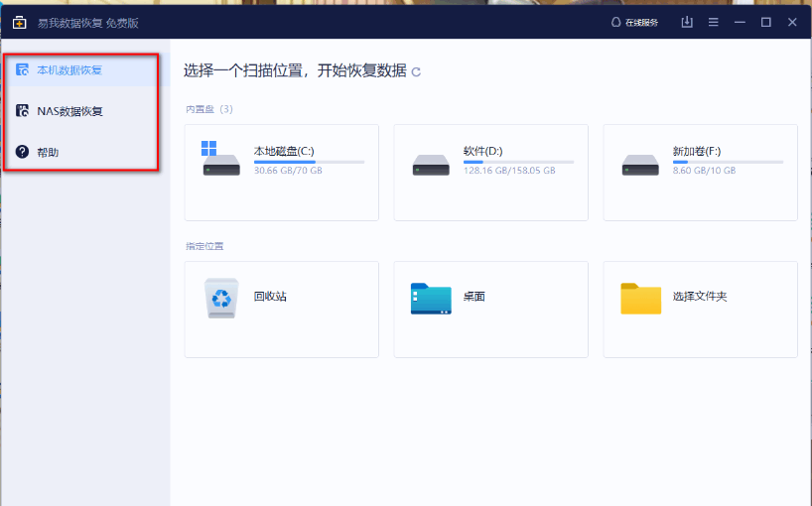Minimize the data recovery window

[740, 22]
